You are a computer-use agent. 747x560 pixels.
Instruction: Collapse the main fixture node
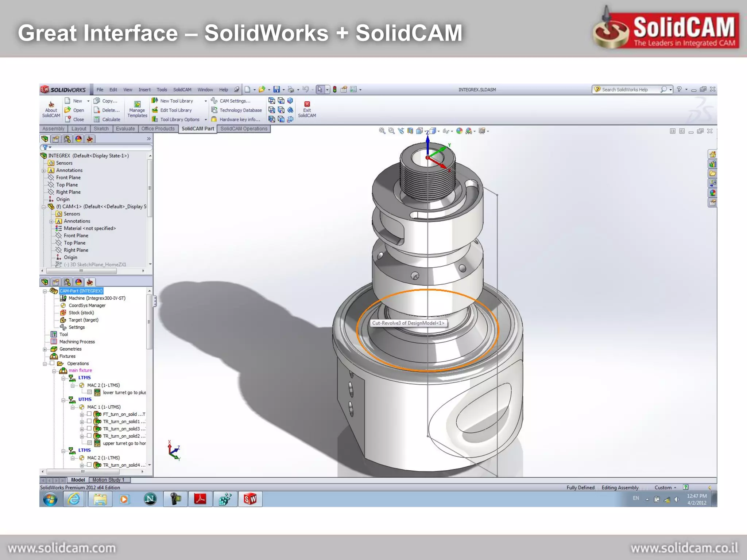click(x=54, y=371)
